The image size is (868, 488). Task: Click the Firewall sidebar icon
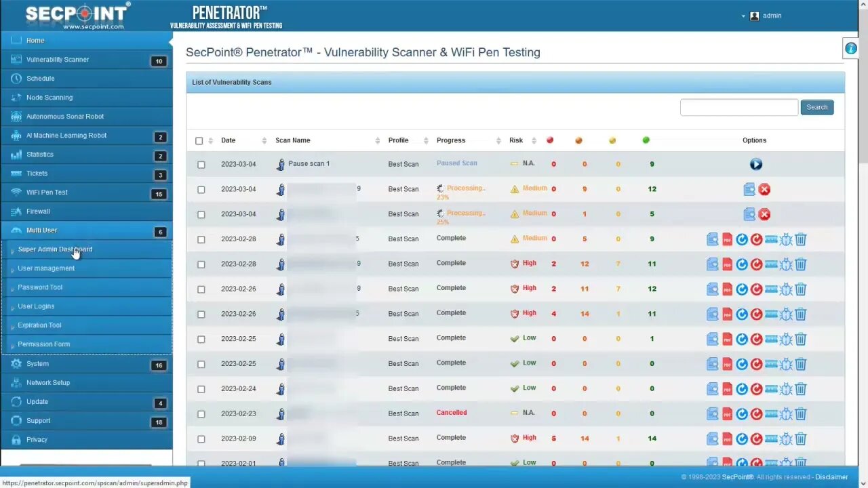[x=16, y=211]
